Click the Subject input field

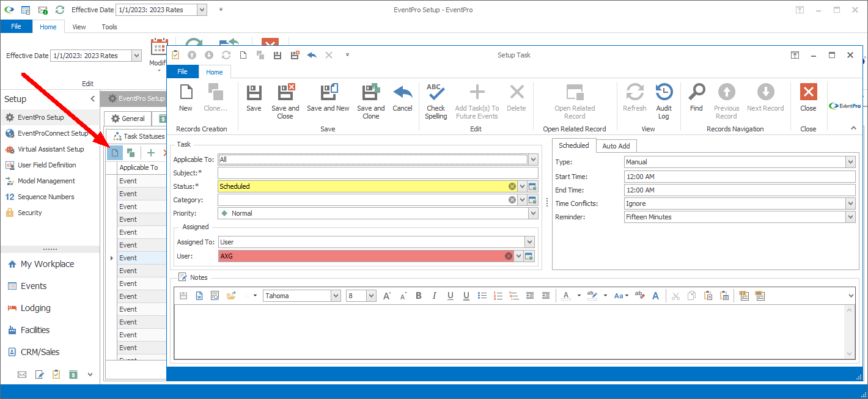pos(378,173)
